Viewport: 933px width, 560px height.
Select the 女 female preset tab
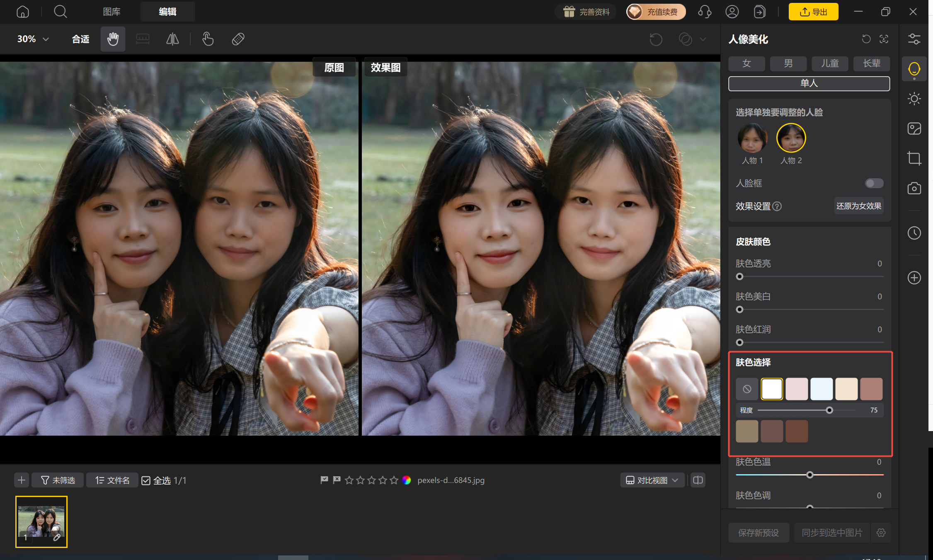[746, 63]
